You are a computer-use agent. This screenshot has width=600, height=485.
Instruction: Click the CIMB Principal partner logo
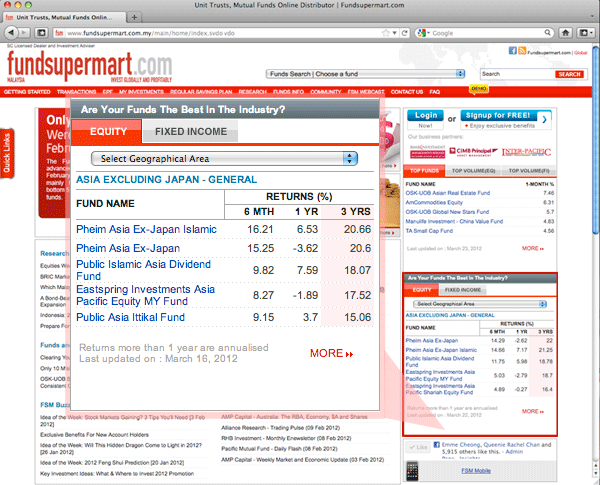tap(473, 152)
